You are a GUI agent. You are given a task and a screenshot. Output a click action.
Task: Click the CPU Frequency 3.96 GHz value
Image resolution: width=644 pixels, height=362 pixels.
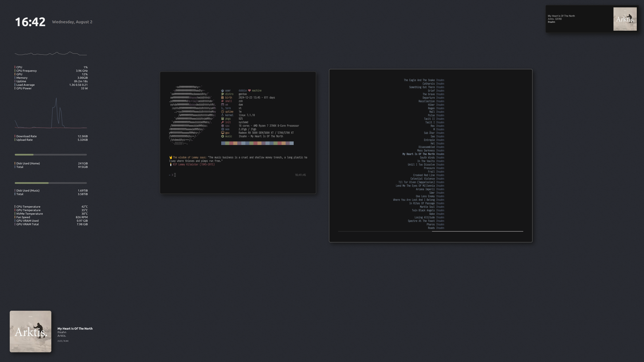coord(82,71)
